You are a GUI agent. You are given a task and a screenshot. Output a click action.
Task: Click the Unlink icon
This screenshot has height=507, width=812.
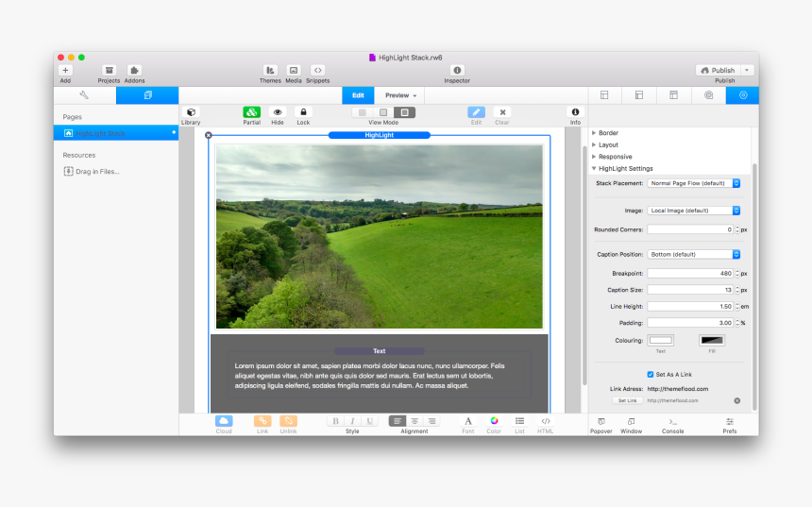[288, 421]
